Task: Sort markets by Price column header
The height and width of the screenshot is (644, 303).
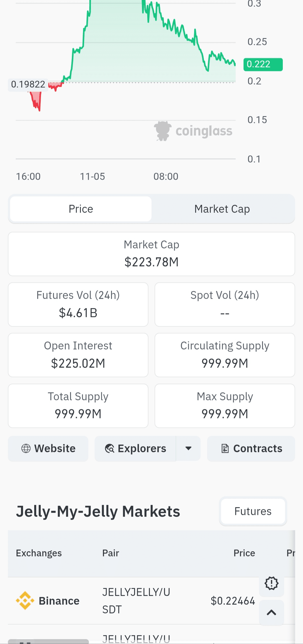Action: pos(244,553)
